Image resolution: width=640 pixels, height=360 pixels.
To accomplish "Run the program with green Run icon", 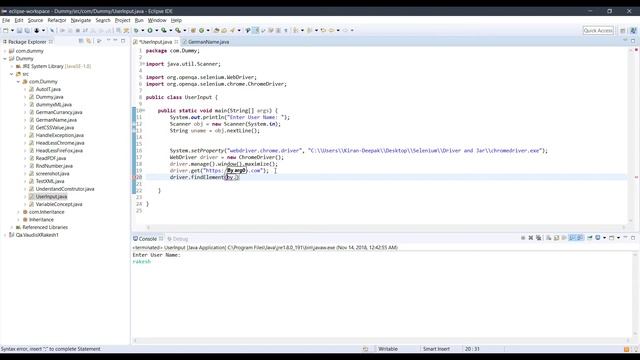I will [x=150, y=30].
